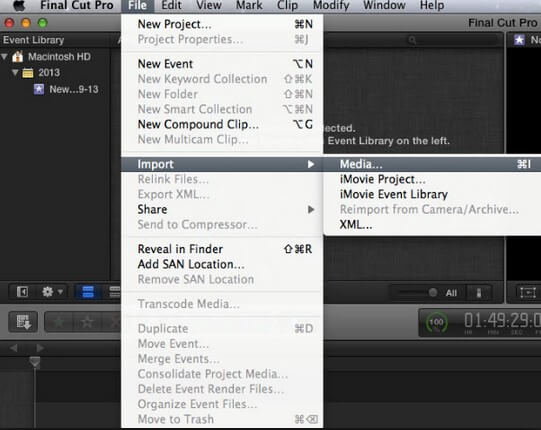
Task: Click the New event star icon
Action: click(39, 89)
